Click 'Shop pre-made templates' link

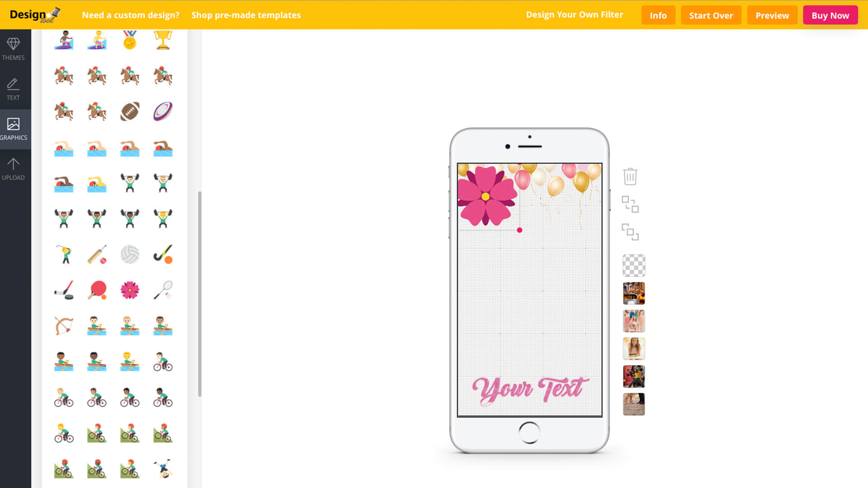point(246,14)
